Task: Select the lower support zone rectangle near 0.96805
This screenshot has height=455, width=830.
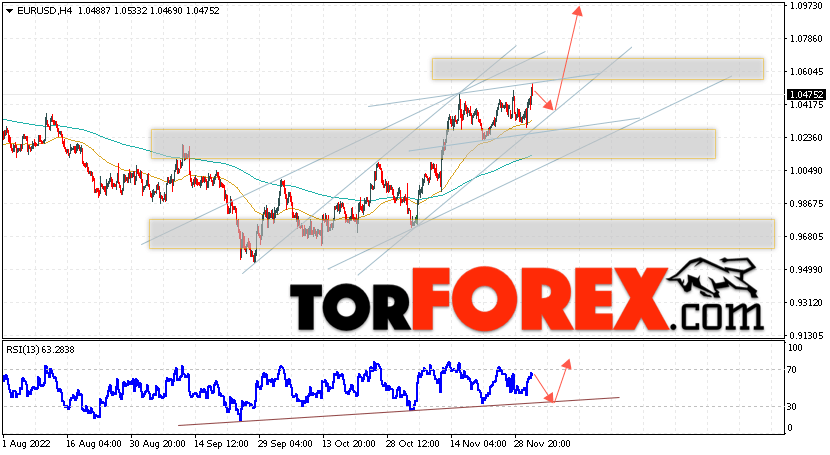Action: 462,234
